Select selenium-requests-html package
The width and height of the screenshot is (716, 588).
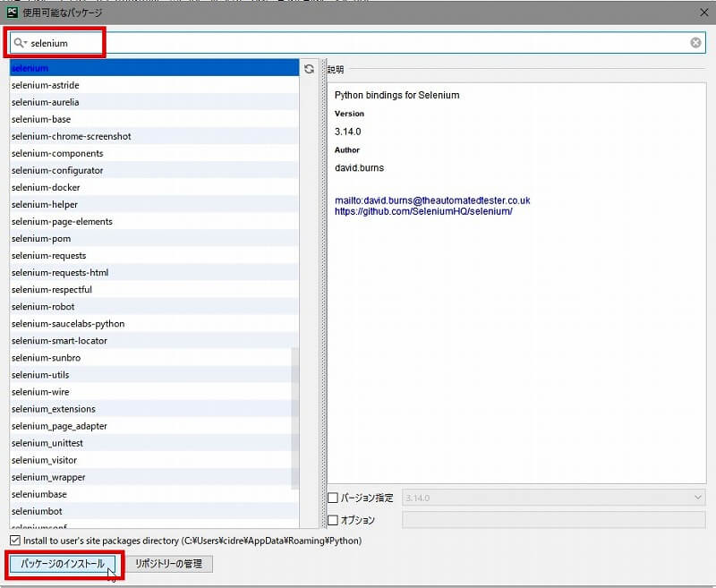pyautogui.click(x=154, y=273)
